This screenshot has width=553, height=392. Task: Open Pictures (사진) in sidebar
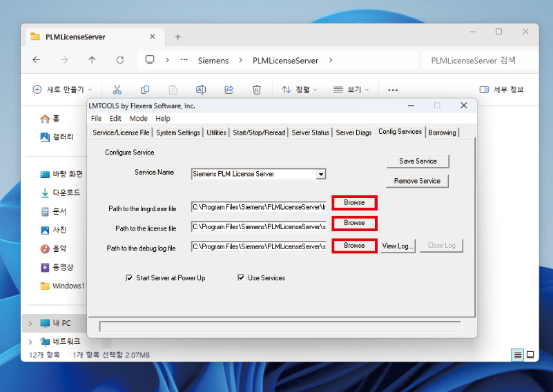(53, 230)
